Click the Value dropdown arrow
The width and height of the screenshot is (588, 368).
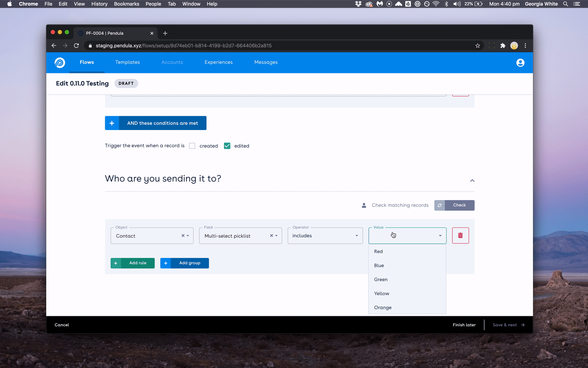(x=440, y=236)
